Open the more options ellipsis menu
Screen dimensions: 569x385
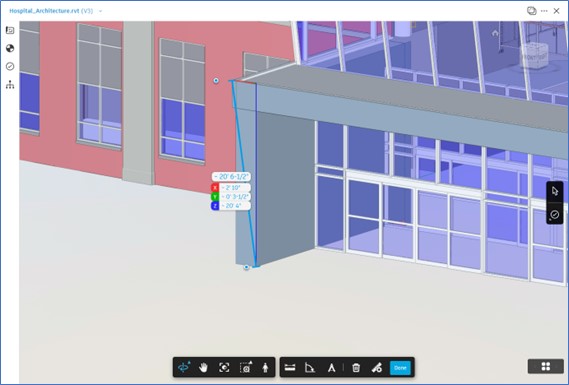(x=544, y=11)
